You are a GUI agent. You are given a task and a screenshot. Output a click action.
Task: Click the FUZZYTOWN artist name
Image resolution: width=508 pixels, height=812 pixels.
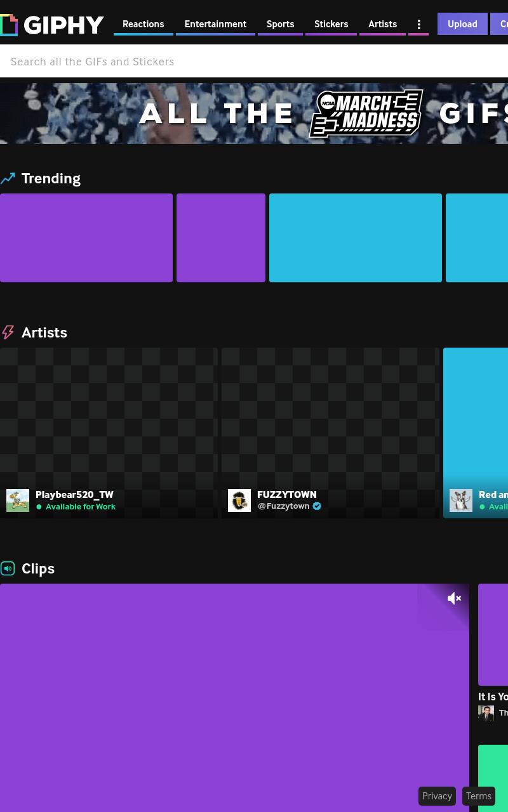click(287, 494)
